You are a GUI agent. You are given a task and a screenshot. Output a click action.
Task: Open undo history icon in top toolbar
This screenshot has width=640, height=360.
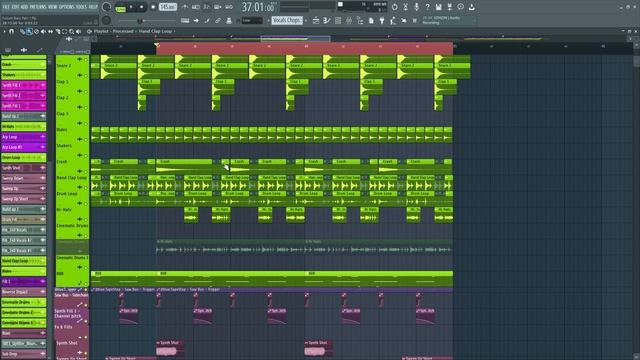pos(394,7)
